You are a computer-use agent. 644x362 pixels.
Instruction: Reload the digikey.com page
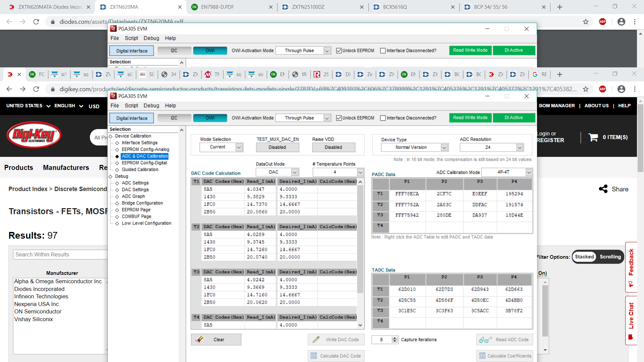point(36,89)
